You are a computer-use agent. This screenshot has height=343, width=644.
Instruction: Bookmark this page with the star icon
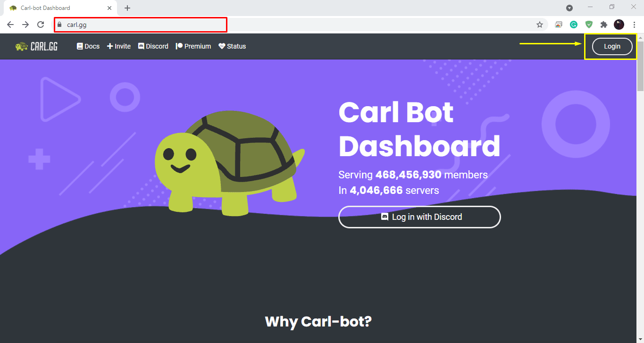[x=540, y=25]
